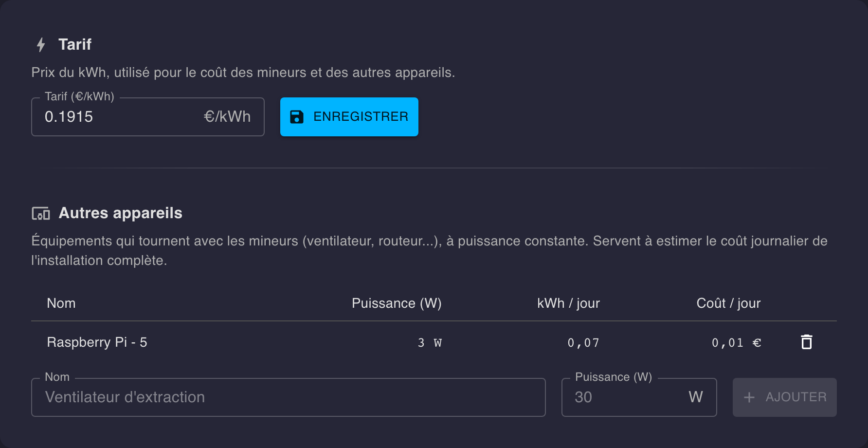The image size is (868, 448).
Task: Click the €/kWh unit suffix
Action: 227,117
